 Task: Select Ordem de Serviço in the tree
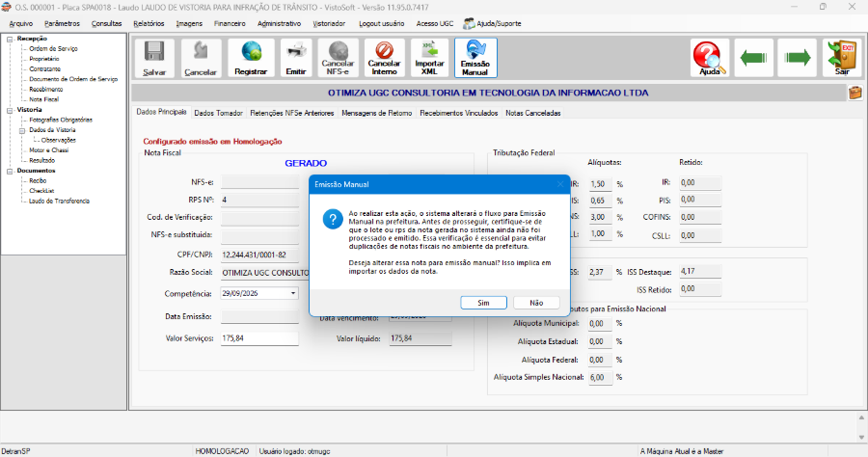pyautogui.click(x=53, y=48)
